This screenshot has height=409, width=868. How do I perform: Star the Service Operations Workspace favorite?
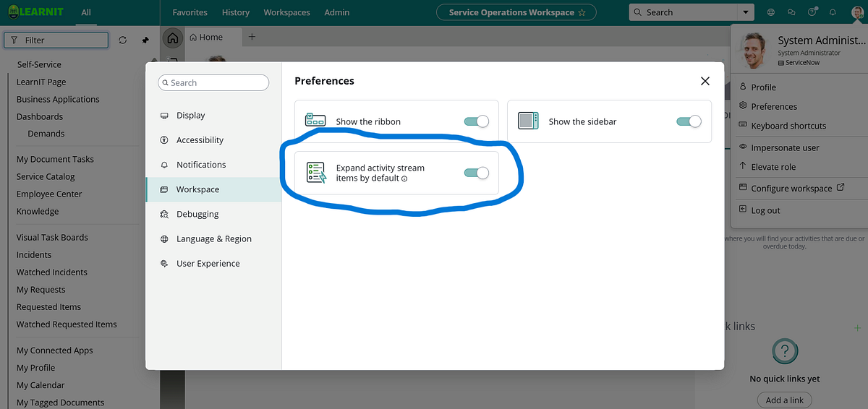(582, 12)
